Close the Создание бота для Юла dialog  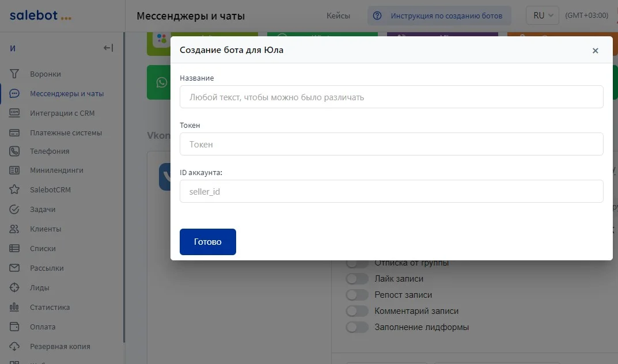(596, 51)
